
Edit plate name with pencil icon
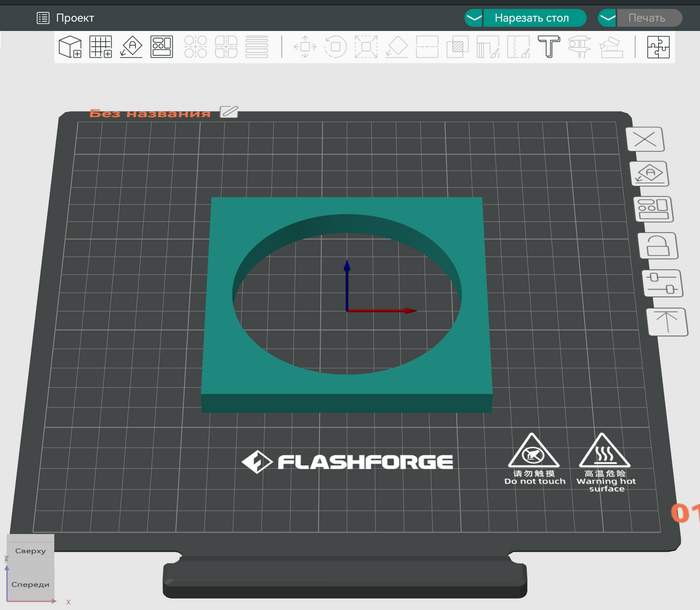click(229, 112)
